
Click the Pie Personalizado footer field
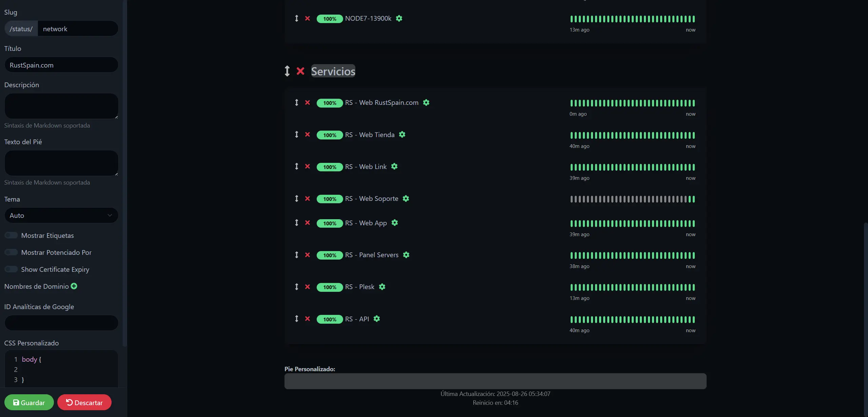pyautogui.click(x=495, y=381)
